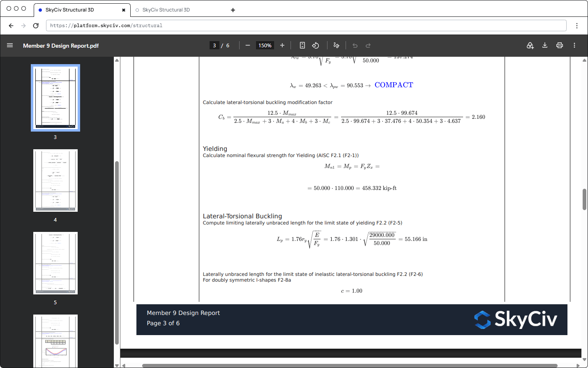Click the Member 9 Design Report.pdf title
The width and height of the screenshot is (588, 368).
click(61, 46)
